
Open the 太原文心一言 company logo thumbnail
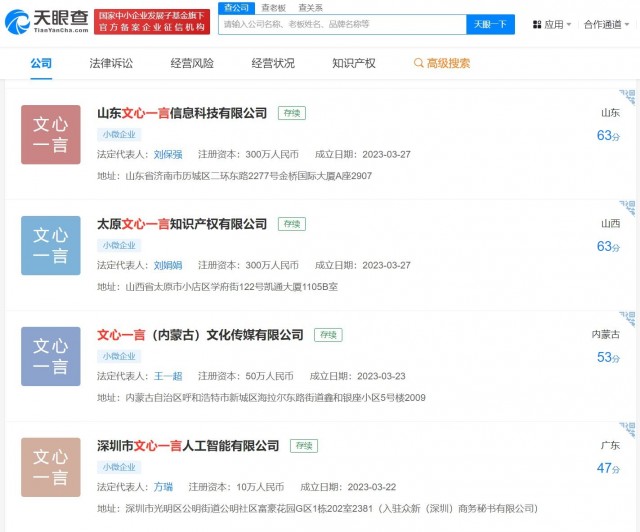coord(51,245)
